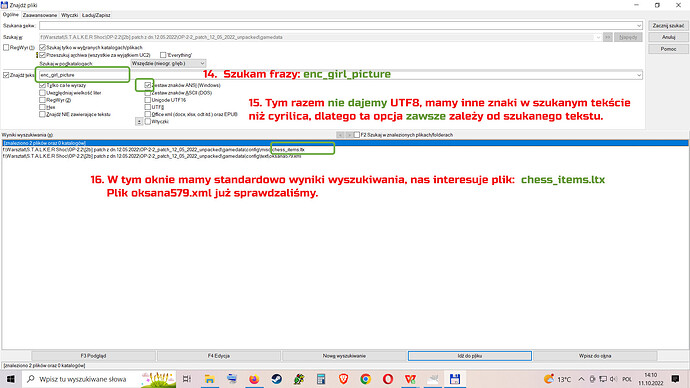The image size is (690, 388).
Task: Enable the UTF8 checkbox
Action: coord(148,107)
